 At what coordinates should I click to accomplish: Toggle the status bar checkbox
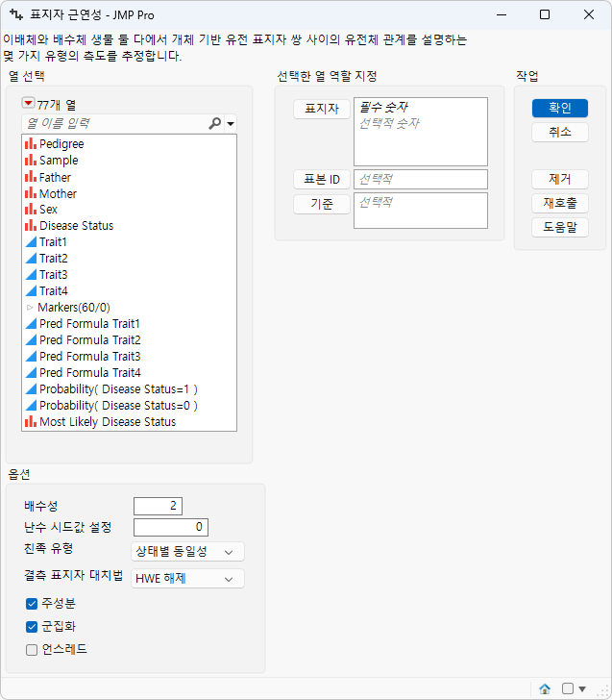click(x=568, y=688)
